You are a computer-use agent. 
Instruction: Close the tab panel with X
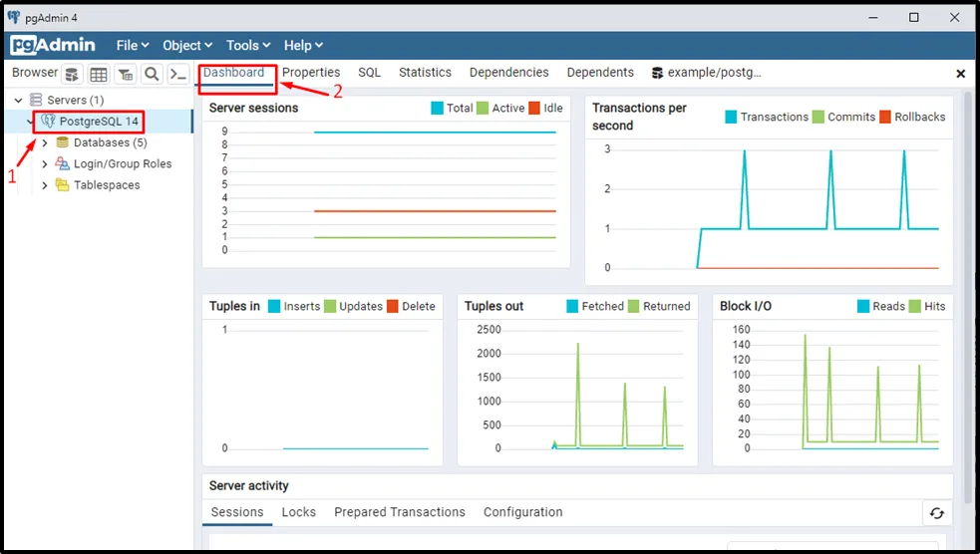[961, 74]
